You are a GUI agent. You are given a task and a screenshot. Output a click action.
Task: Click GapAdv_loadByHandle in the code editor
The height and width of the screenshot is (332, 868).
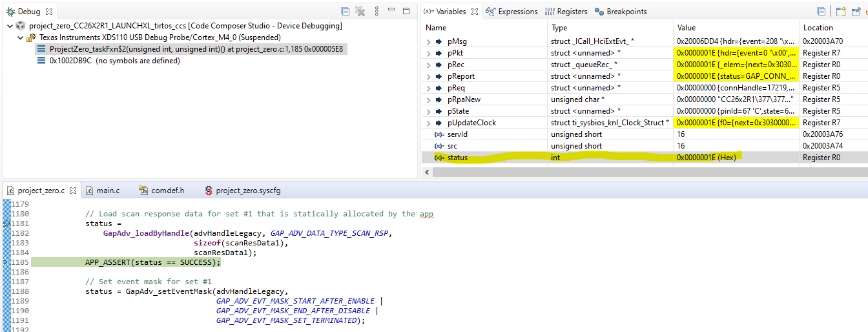pos(146,233)
